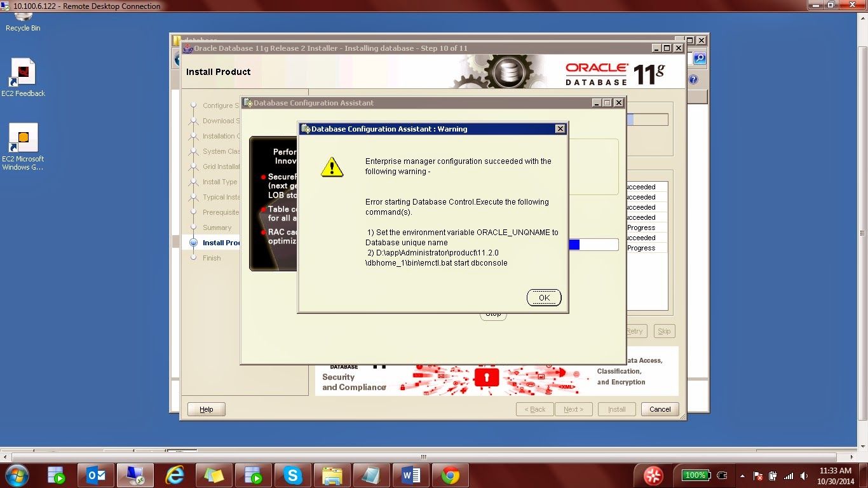Screen dimensions: 868x488
Task: Open Google Chrome from the taskbar
Action: click(451, 475)
